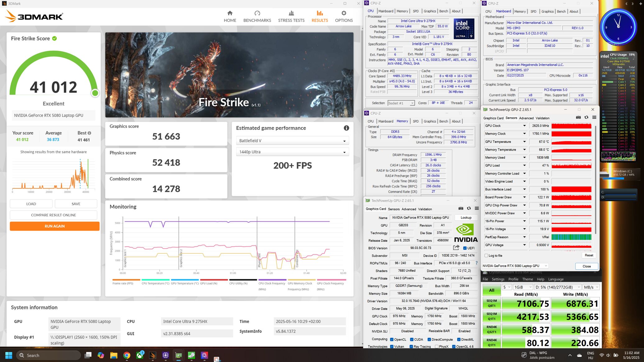The height and width of the screenshot is (362, 644).
Task: Click the info icon beside Estimated game performance
Action: pos(346,128)
